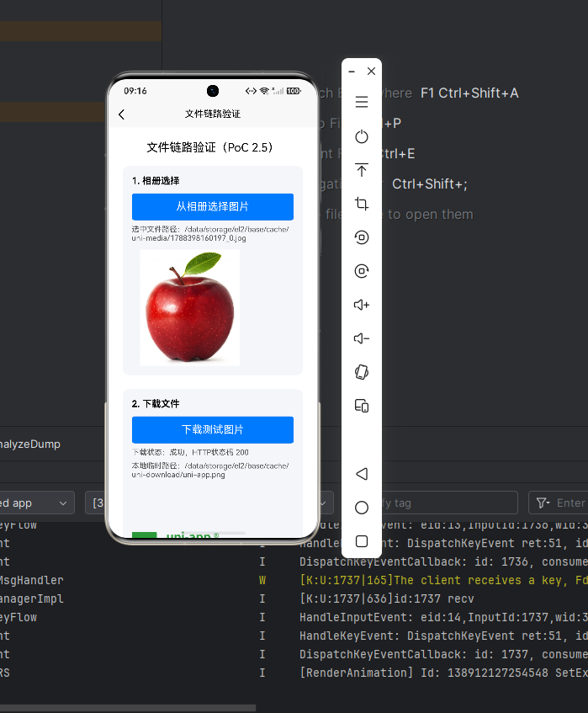Tap the emulator recent apps square button
The height and width of the screenshot is (713, 588).
click(x=361, y=541)
